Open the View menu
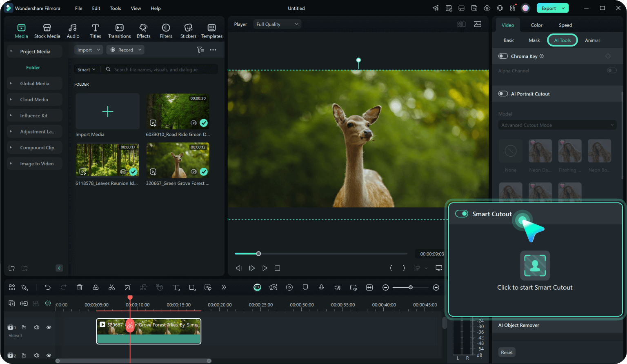Screen dimensions: 627x364 coord(136,8)
